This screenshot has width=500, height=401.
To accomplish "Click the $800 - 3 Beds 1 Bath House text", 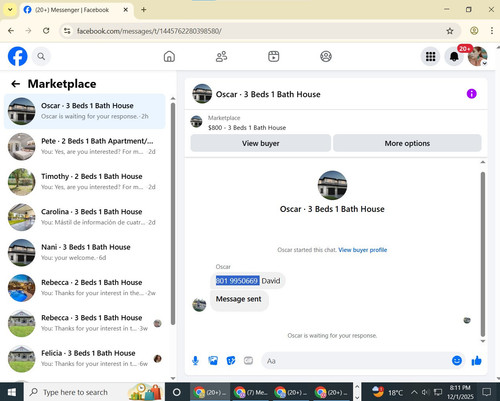I will (247, 128).
